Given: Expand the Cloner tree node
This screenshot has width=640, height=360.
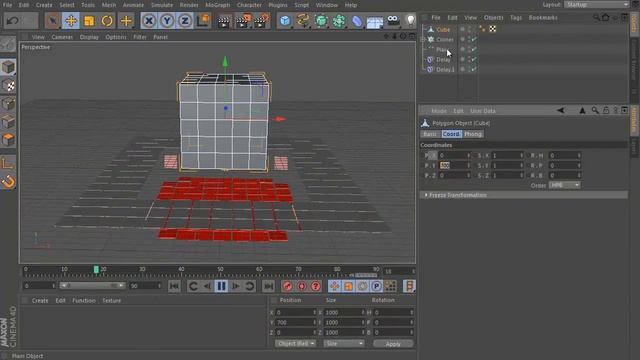Looking at the screenshot, I should click(x=423, y=40).
